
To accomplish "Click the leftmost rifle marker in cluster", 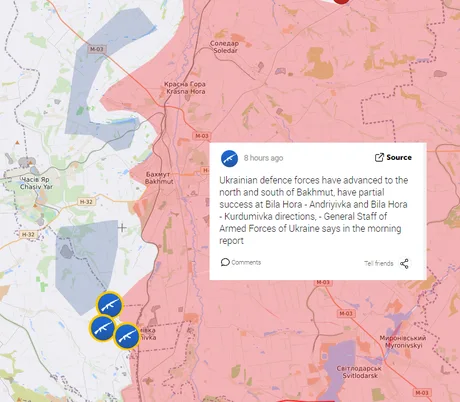I will tap(102, 328).
